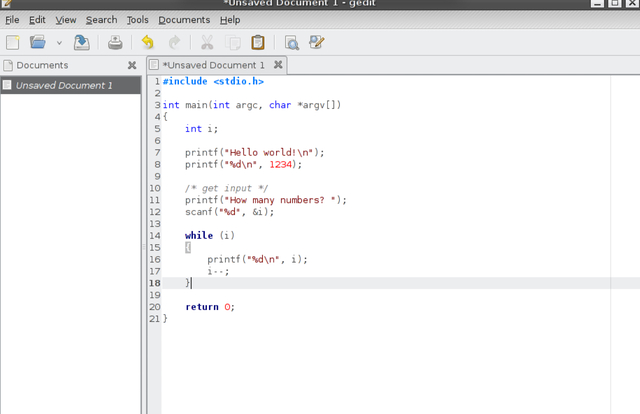Place cursor on 'int i;' line
640x414 pixels.
tap(201, 129)
